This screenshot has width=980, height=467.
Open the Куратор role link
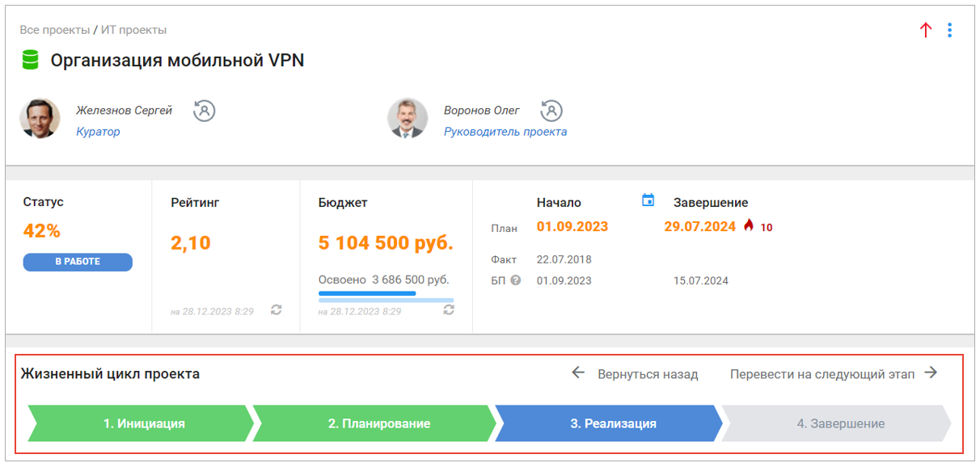click(x=98, y=132)
